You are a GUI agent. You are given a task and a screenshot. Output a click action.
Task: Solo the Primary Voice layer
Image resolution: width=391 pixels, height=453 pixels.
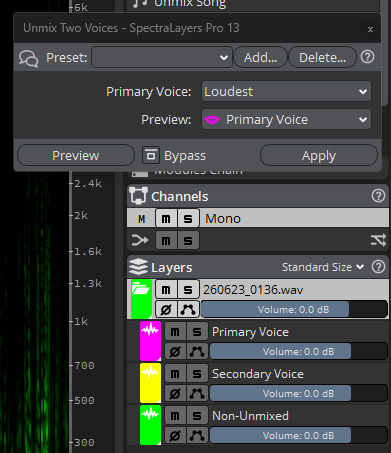[197, 332]
